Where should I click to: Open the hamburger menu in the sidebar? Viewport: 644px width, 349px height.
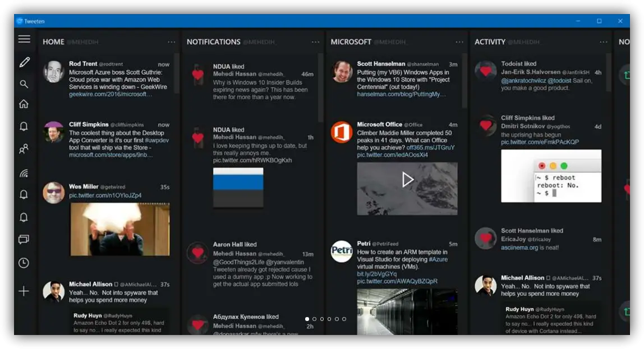[24, 39]
